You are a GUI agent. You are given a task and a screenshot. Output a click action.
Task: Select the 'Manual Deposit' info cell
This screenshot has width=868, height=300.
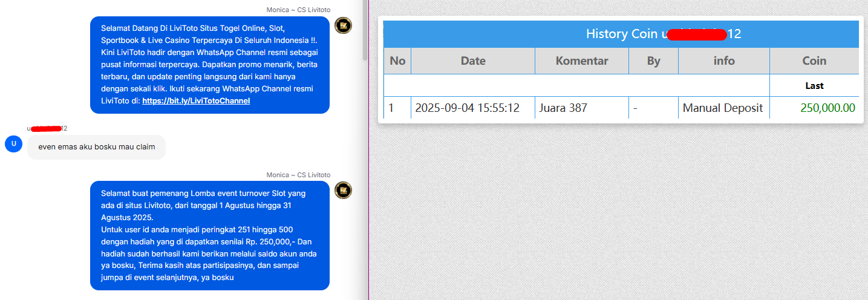[724, 108]
